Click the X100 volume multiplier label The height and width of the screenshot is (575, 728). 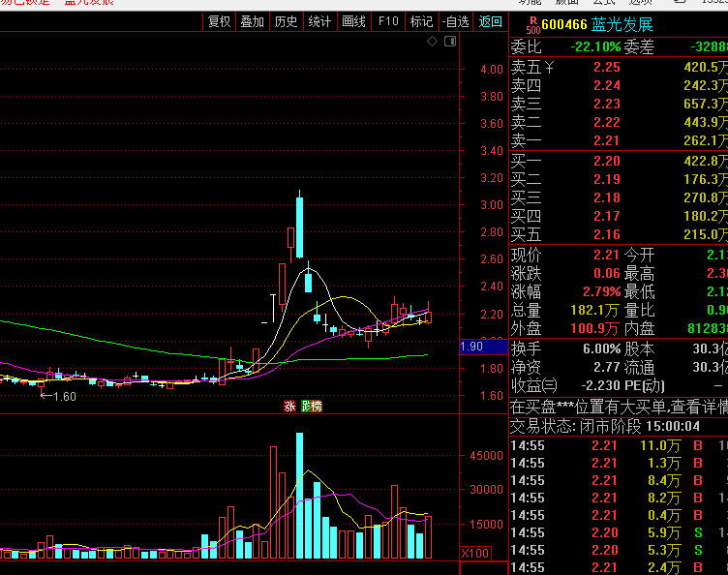coord(475,553)
